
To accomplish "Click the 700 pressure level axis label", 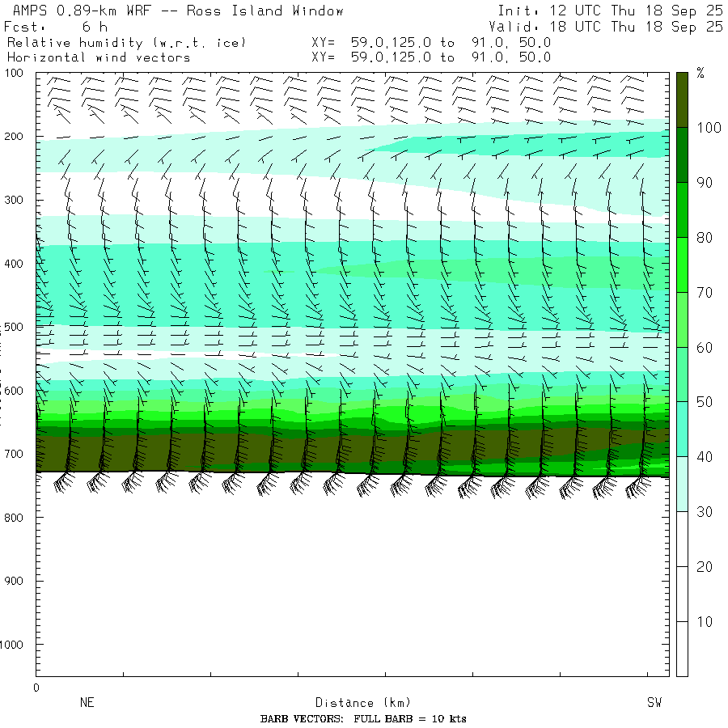I will 14,454.
